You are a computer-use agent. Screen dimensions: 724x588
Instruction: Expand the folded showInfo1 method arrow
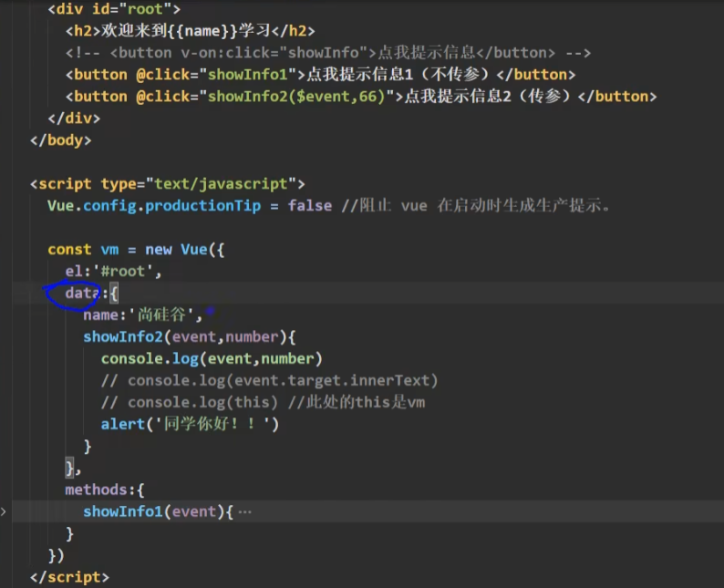(4, 512)
